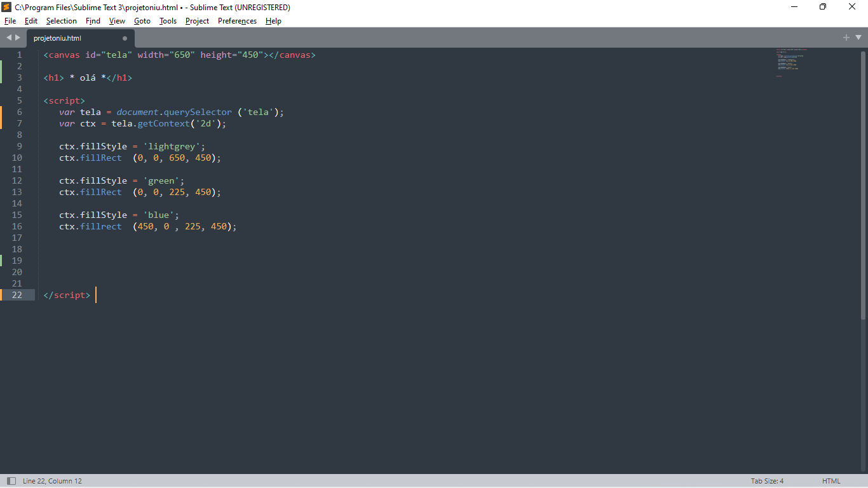This screenshot has height=488, width=868.
Task: Click line number 22 in gutter
Action: point(17,295)
